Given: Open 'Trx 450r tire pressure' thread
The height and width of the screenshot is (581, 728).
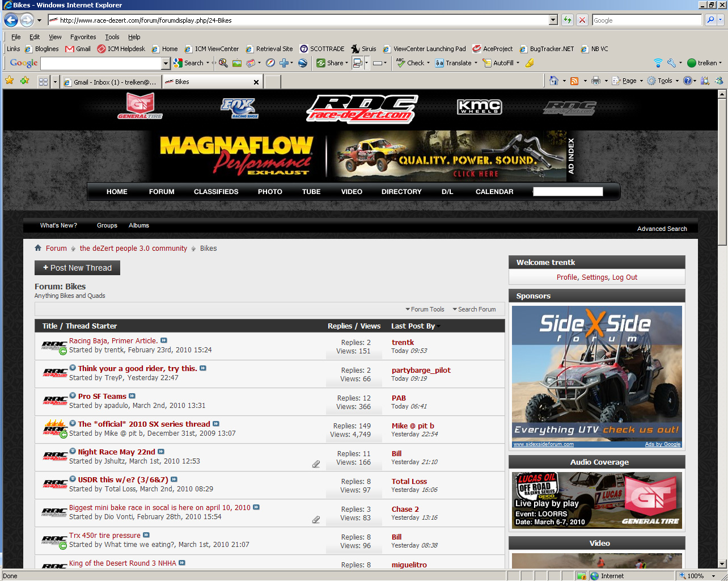Looking at the screenshot, I should 105,535.
